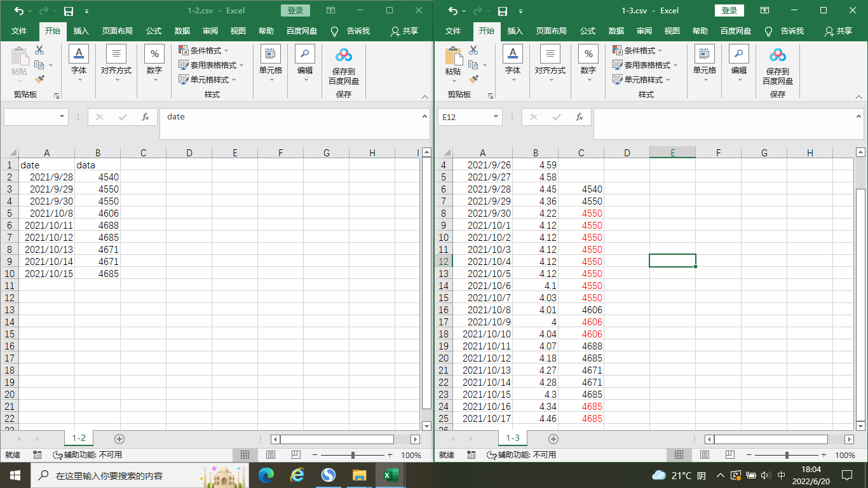This screenshot has height=488, width=868.
Task: Open 对齐方式 alignment group in 1-3.csv ribbon
Action: click(x=550, y=64)
